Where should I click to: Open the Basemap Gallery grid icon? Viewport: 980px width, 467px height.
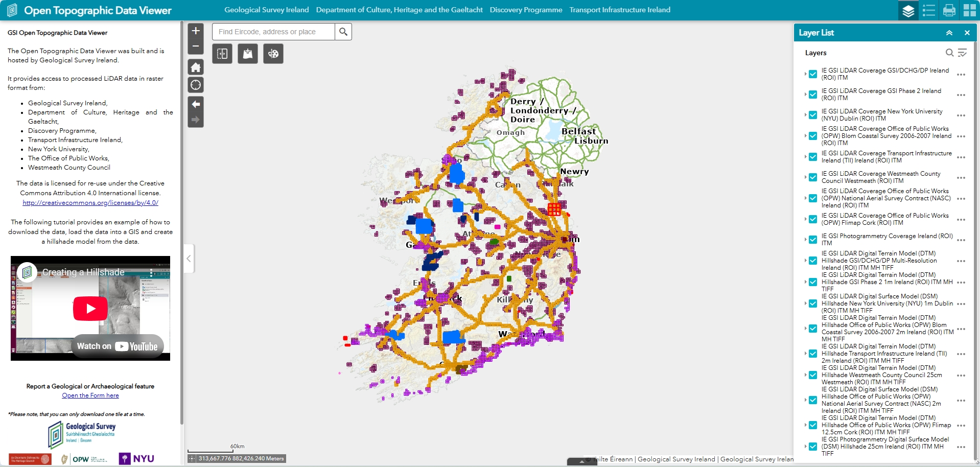pos(970,10)
